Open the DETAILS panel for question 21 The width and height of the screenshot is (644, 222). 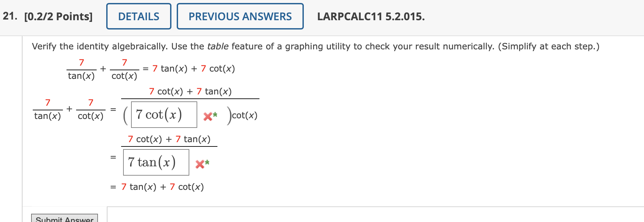[x=138, y=17]
